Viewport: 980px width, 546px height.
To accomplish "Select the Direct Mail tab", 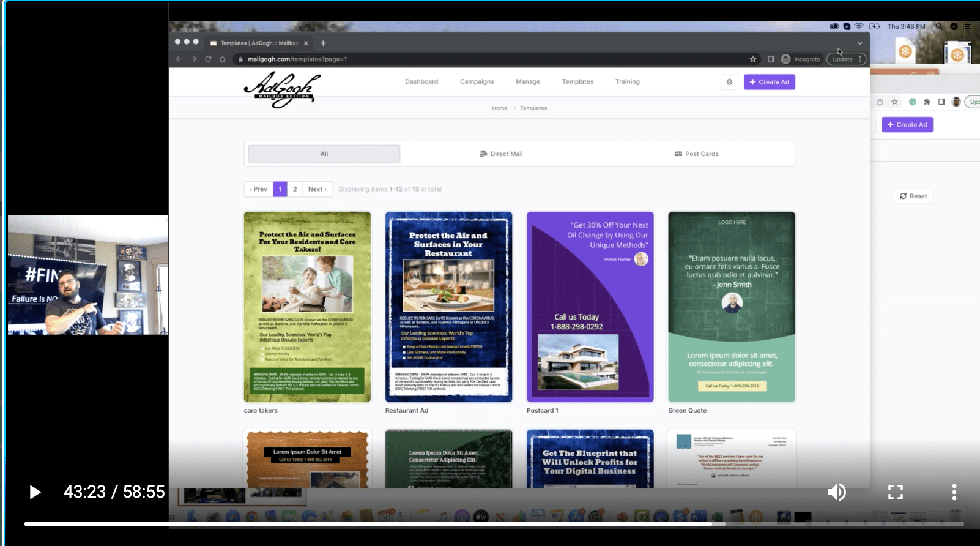I will point(501,154).
